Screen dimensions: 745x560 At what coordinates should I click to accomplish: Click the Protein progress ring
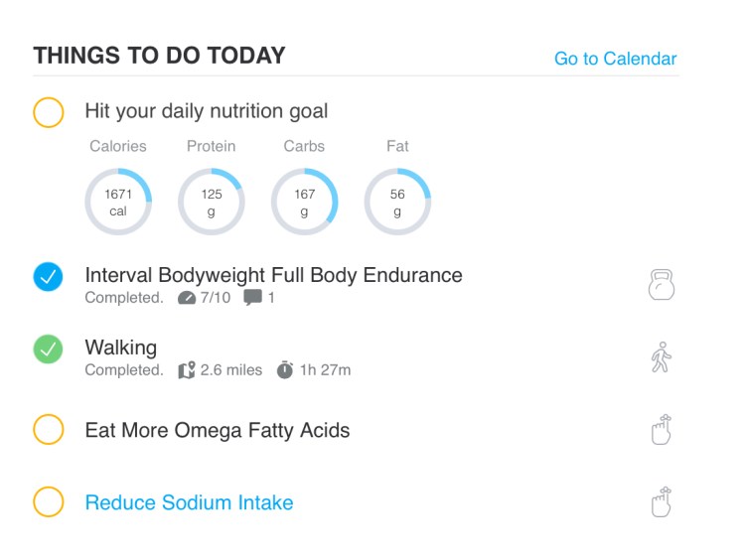212,202
